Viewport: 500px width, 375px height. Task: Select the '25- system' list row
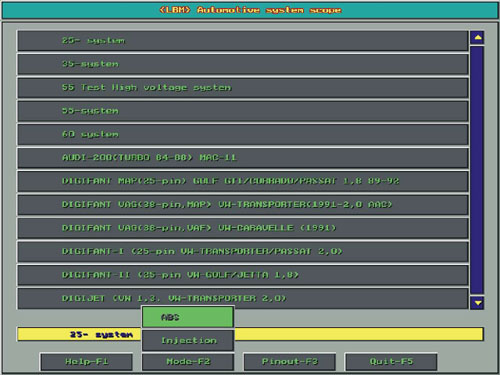tap(243, 41)
